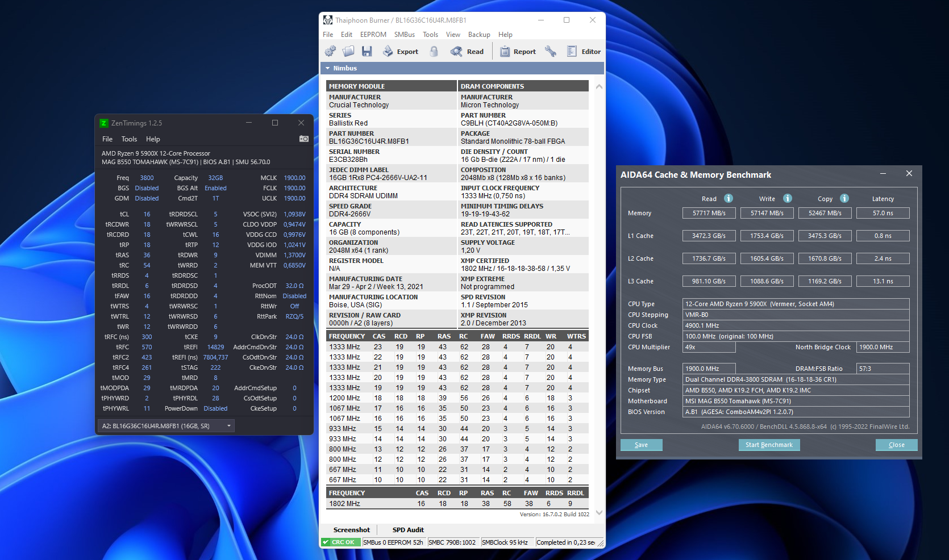Image resolution: width=949 pixels, height=560 pixels.
Task: Click the Write info icon in AIDA64
Action: point(788,198)
